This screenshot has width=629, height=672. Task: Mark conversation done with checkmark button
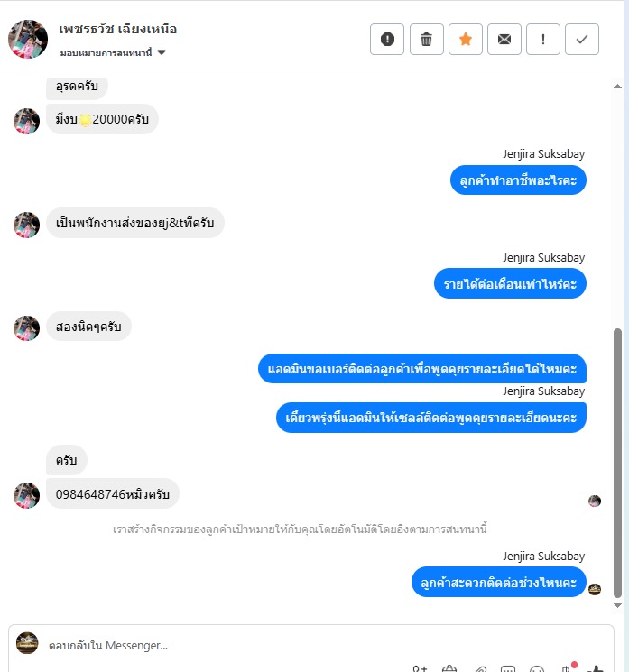[x=582, y=40]
